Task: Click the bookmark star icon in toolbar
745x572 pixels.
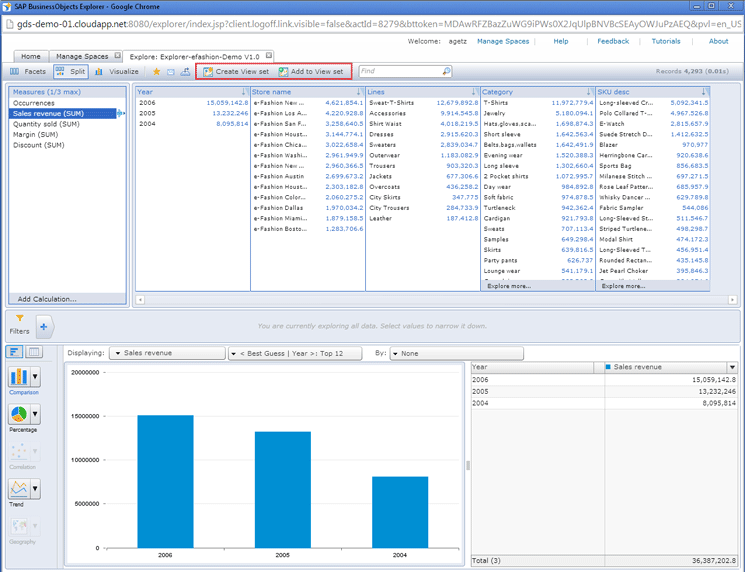Action: (156, 72)
